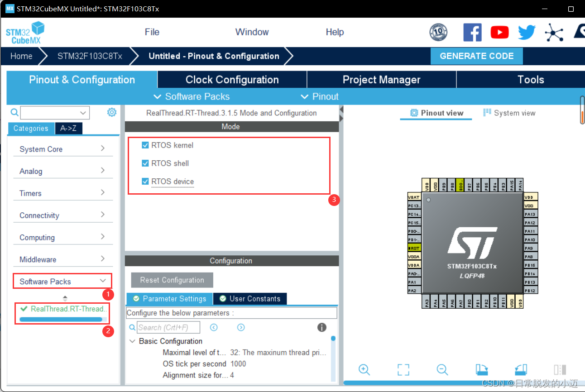Switch to System view
This screenshot has width=585, height=392.
pyautogui.click(x=509, y=113)
